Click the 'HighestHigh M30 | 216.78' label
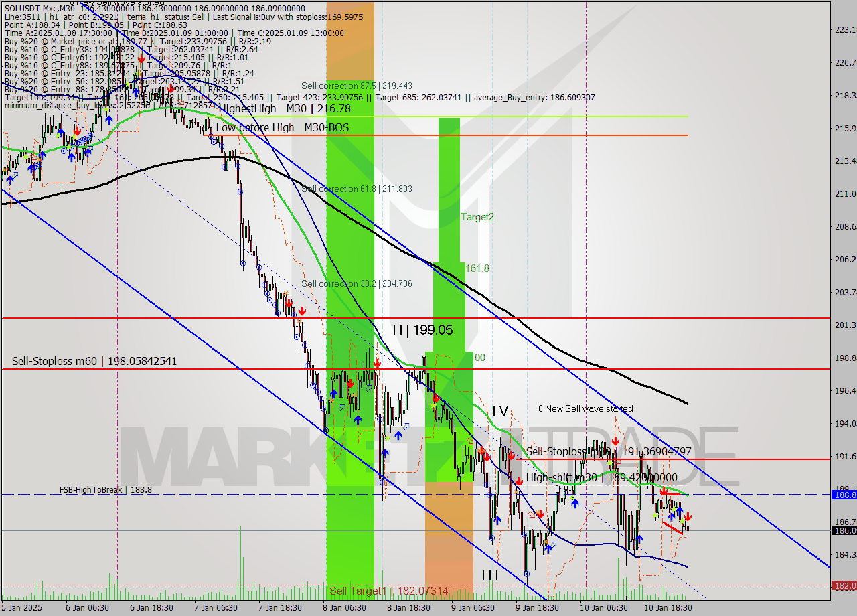 point(285,108)
